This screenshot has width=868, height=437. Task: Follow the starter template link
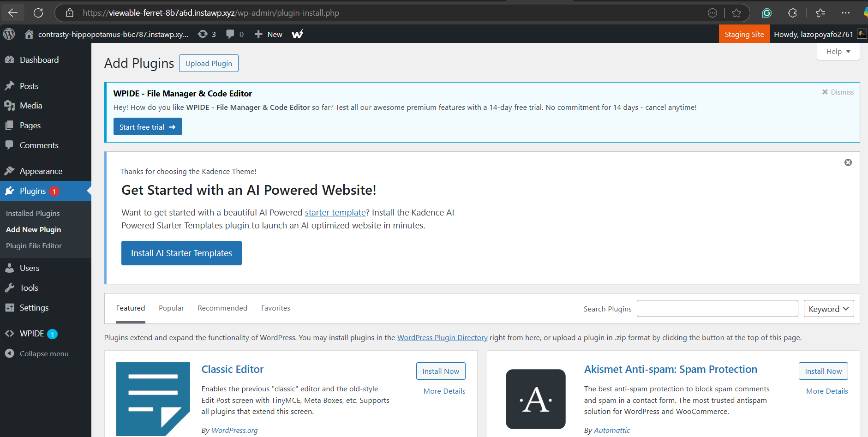pyautogui.click(x=335, y=213)
